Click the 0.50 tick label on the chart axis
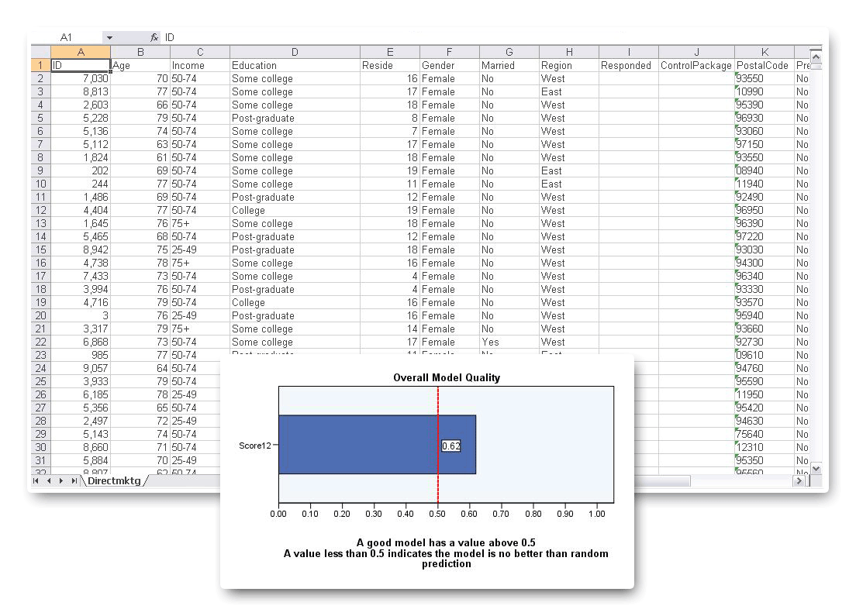Image resolution: width=856 pixels, height=616 pixels. tap(437, 514)
